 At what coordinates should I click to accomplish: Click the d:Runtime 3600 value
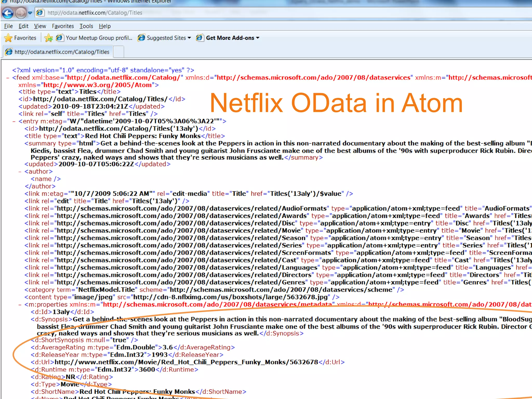pos(147,370)
